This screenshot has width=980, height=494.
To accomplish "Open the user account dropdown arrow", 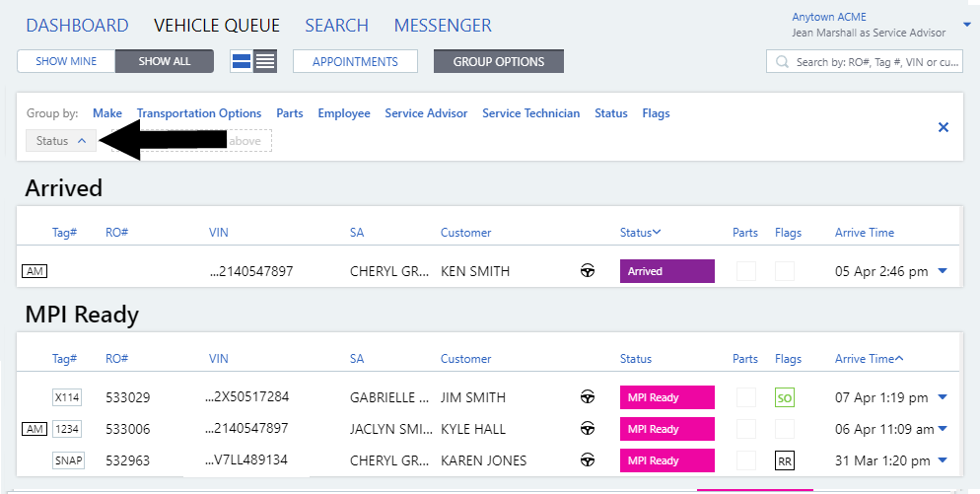I will pos(966,25).
